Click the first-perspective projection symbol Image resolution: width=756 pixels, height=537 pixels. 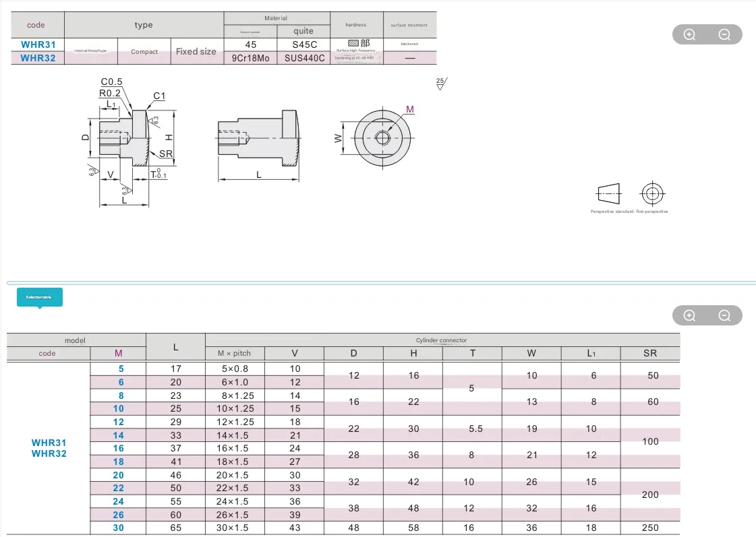pyautogui.click(x=630, y=194)
